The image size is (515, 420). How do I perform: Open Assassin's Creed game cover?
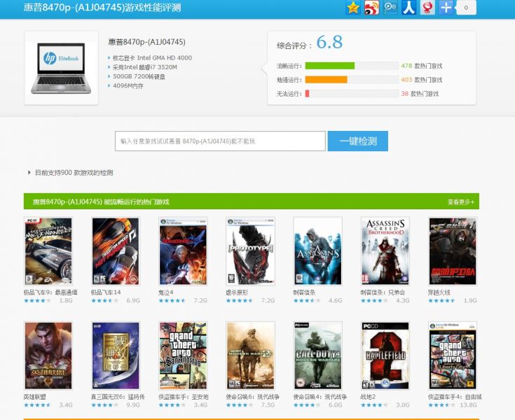pos(317,251)
